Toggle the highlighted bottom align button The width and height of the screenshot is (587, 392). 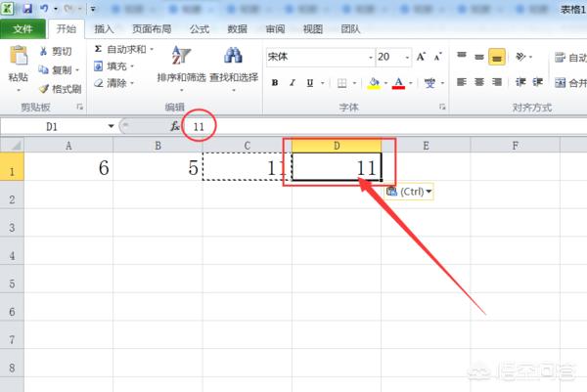pos(497,57)
